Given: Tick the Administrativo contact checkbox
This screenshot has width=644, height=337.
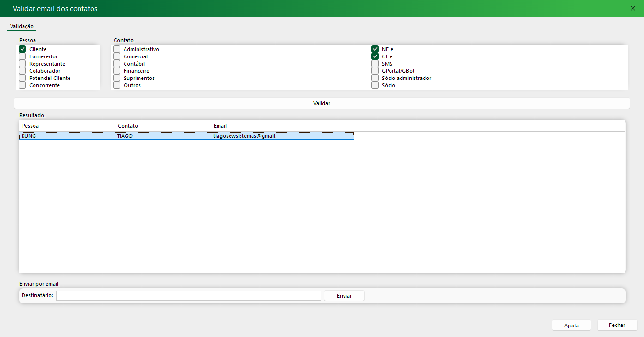Looking at the screenshot, I should (117, 49).
